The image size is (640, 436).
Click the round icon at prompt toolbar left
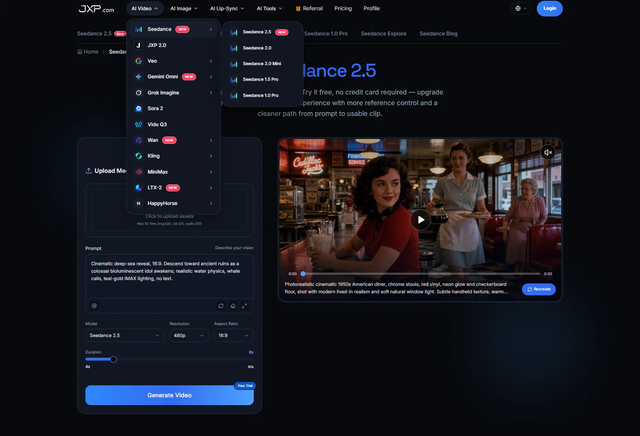[x=94, y=306]
